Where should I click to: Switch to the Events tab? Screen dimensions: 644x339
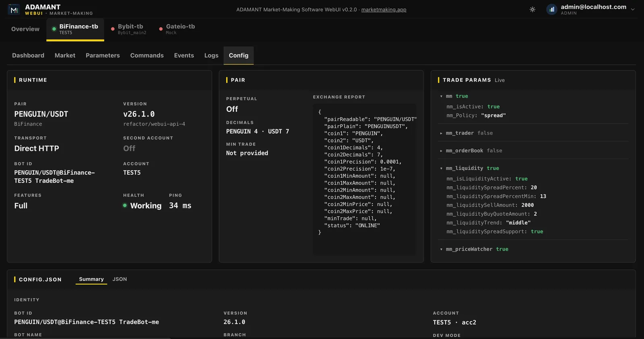click(x=184, y=55)
